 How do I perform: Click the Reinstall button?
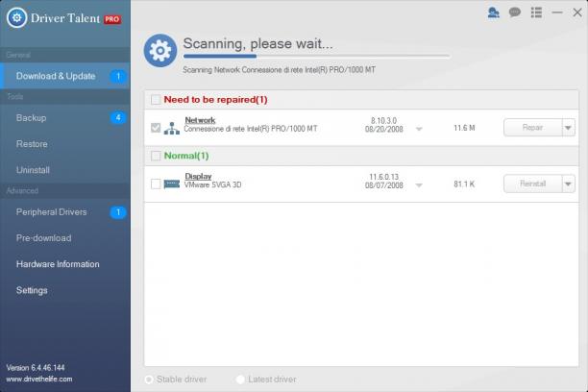pyautogui.click(x=533, y=184)
